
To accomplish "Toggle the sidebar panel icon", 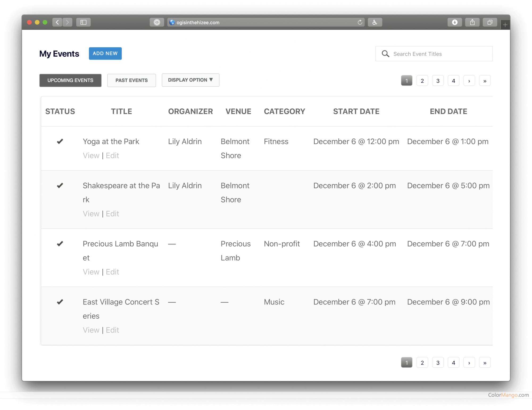I will pos(84,22).
